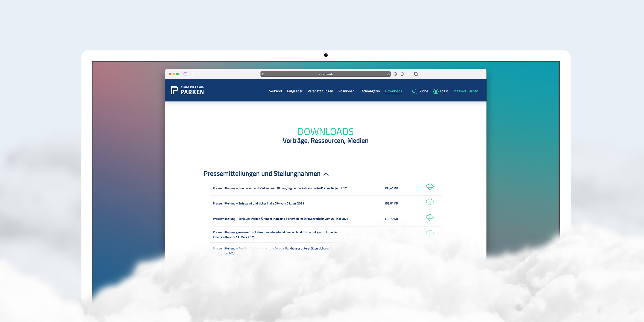Go back with browser back arrow
The image size is (644, 322).
point(193,74)
